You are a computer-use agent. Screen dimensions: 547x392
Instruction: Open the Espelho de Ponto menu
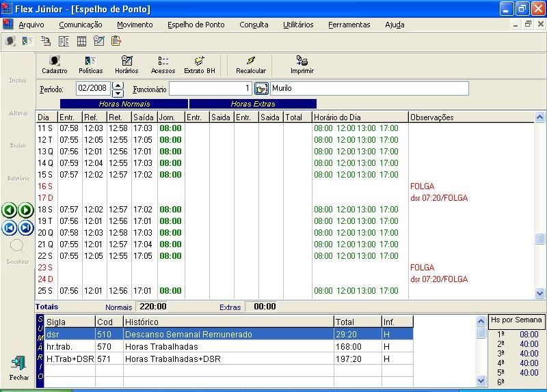click(196, 25)
